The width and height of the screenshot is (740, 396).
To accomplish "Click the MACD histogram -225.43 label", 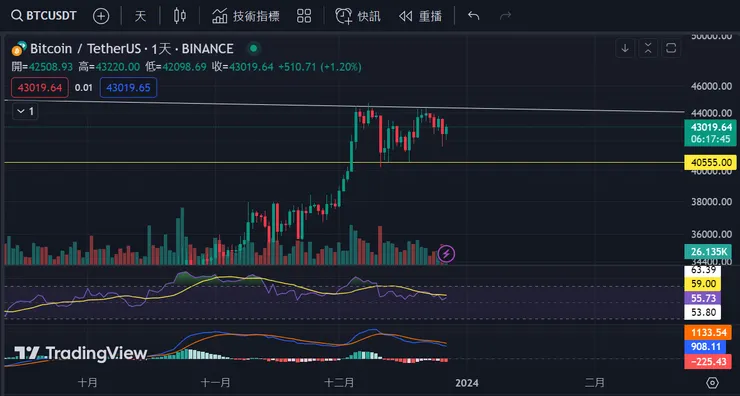I will (x=708, y=362).
